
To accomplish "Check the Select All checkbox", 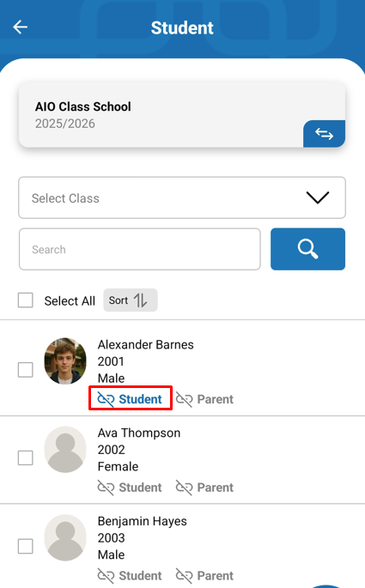I will [x=26, y=300].
